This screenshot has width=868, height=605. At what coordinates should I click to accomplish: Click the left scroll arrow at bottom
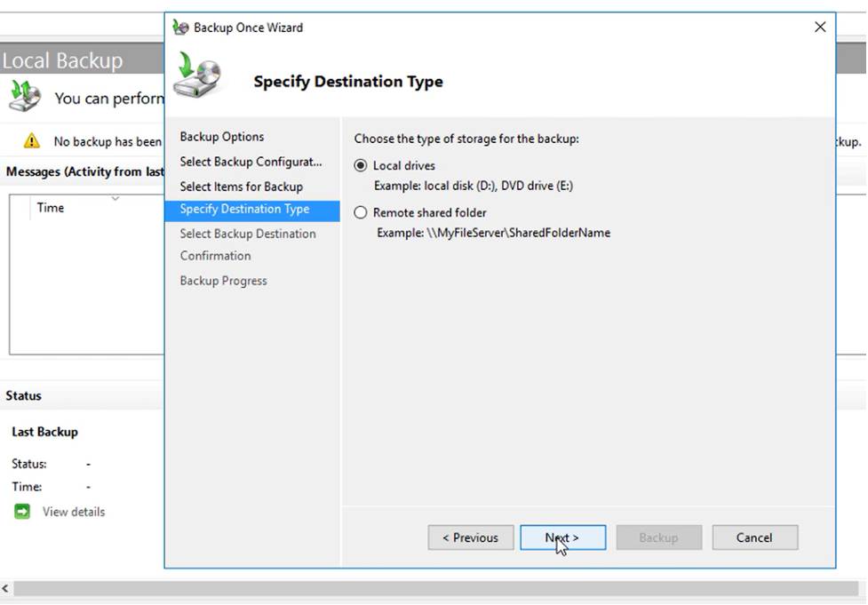6,589
